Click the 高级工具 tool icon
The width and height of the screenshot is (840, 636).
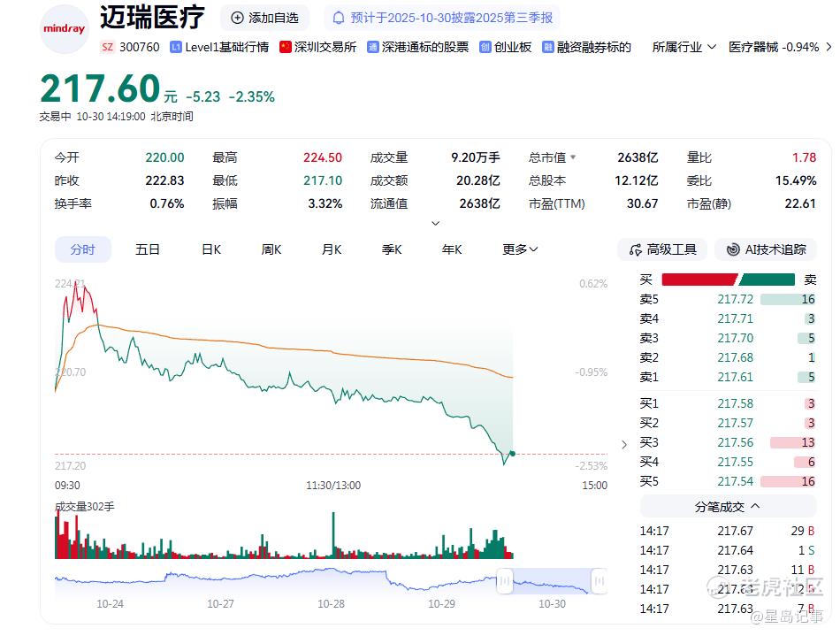(636, 249)
